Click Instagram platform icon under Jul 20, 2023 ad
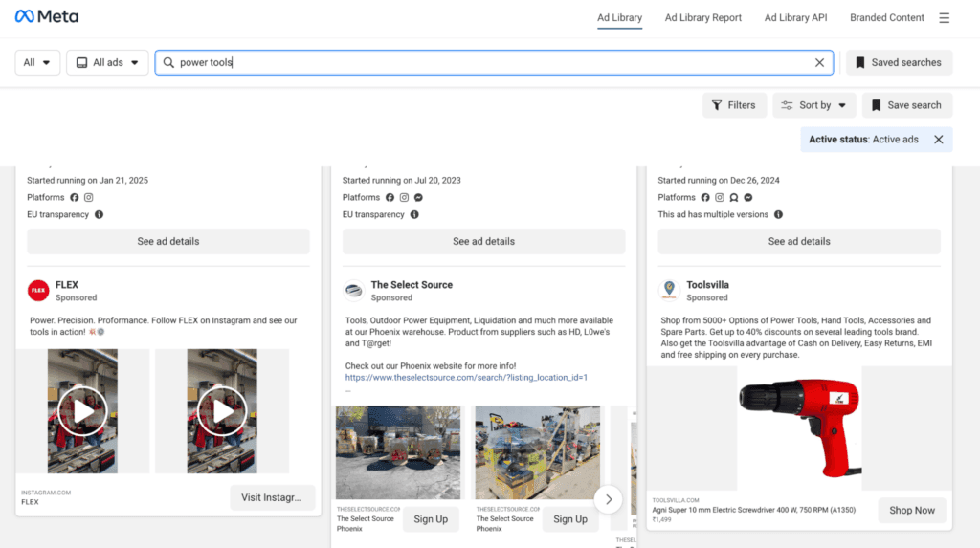Screen dimensions: 980x548 pyautogui.click(x=405, y=197)
